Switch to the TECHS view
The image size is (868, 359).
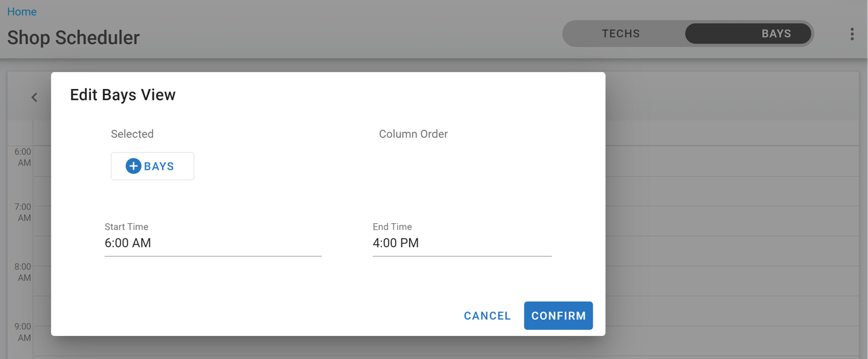pyautogui.click(x=620, y=34)
